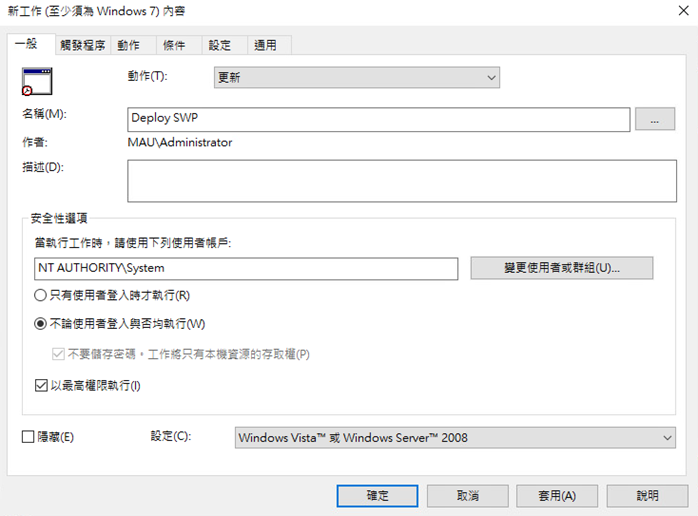Open the 動作 tab

(x=128, y=45)
